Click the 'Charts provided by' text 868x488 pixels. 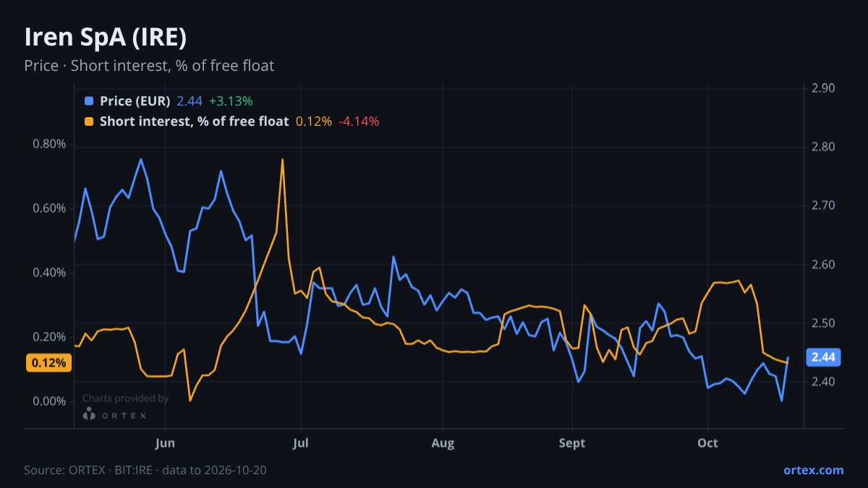(x=125, y=398)
